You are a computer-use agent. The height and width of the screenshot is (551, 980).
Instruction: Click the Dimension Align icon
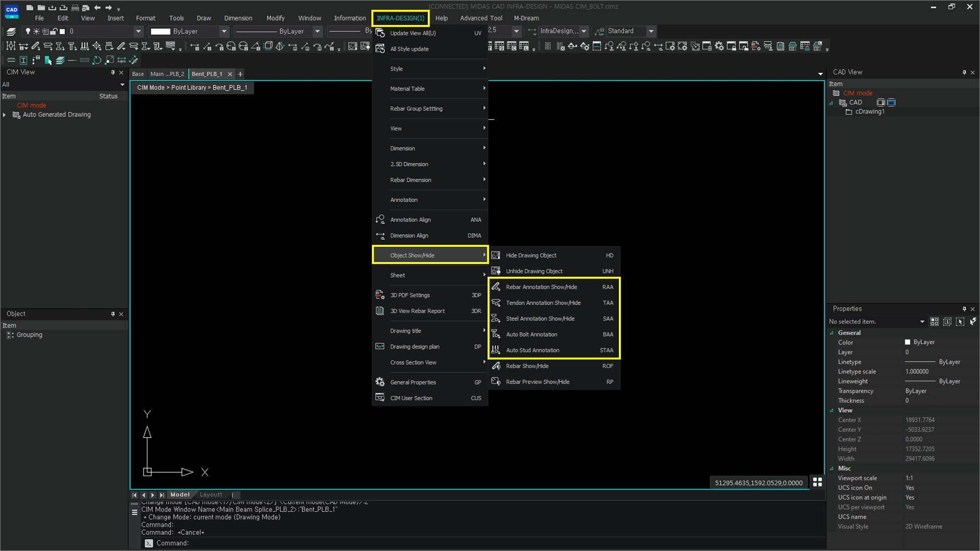point(380,236)
